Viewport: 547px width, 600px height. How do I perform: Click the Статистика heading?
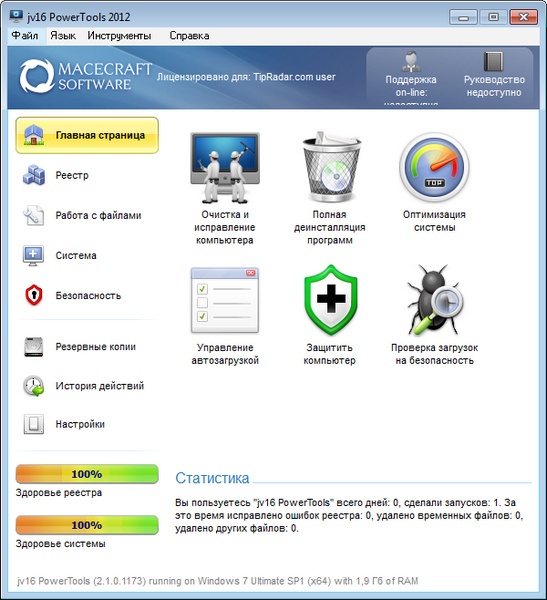click(x=212, y=478)
